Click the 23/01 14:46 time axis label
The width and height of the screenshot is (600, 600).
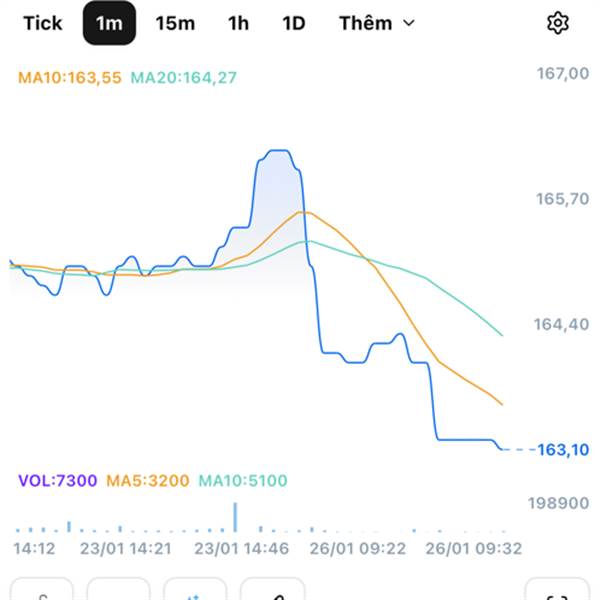click(x=240, y=548)
